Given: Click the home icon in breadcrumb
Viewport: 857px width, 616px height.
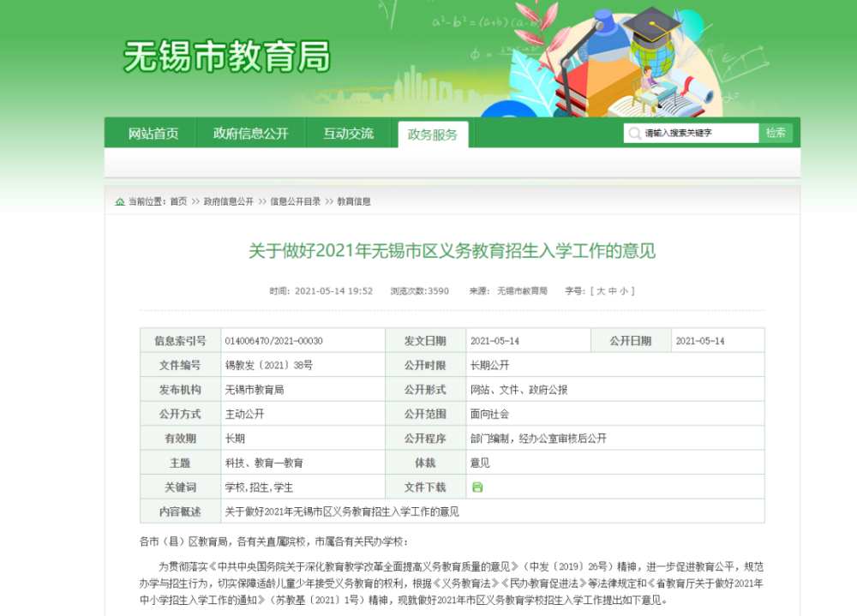Looking at the screenshot, I should [x=120, y=201].
